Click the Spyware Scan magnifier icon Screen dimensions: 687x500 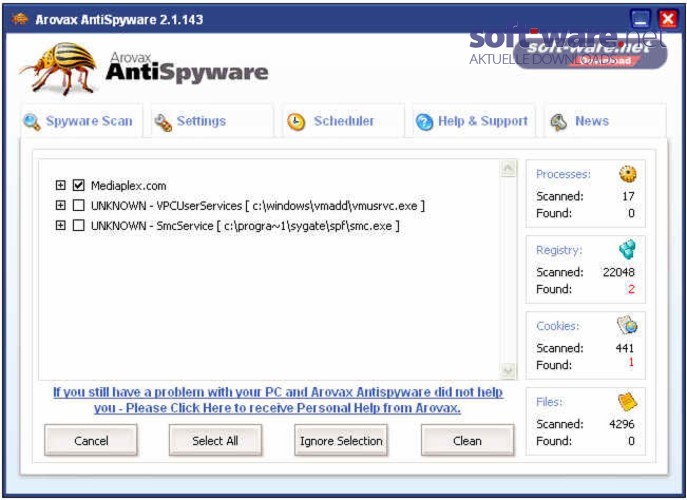pyautogui.click(x=32, y=122)
